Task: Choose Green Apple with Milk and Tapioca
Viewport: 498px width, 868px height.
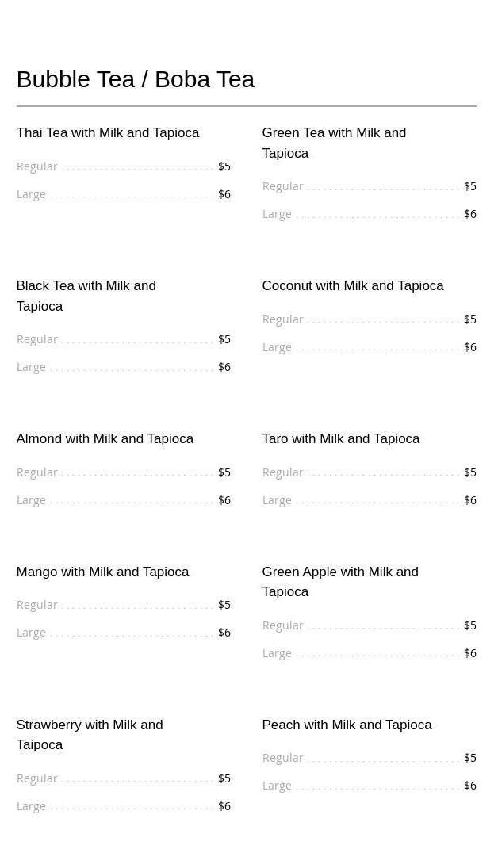Action: [x=340, y=582]
